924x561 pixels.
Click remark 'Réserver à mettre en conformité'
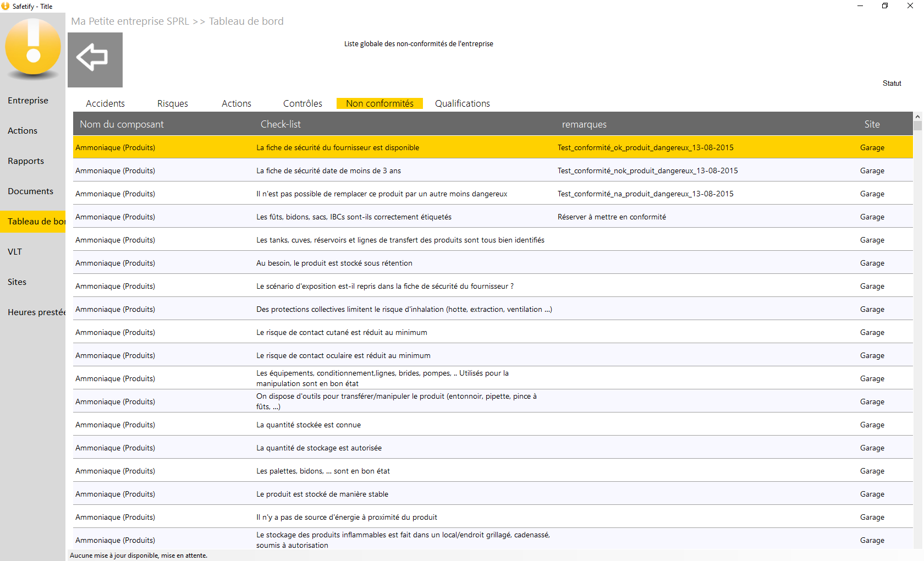612,217
